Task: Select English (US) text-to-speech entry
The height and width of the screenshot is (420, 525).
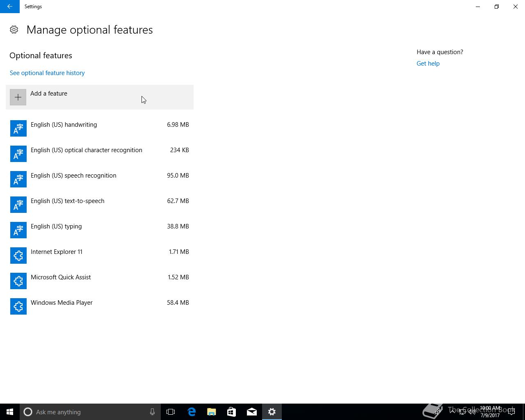Action: pyautogui.click(x=100, y=205)
